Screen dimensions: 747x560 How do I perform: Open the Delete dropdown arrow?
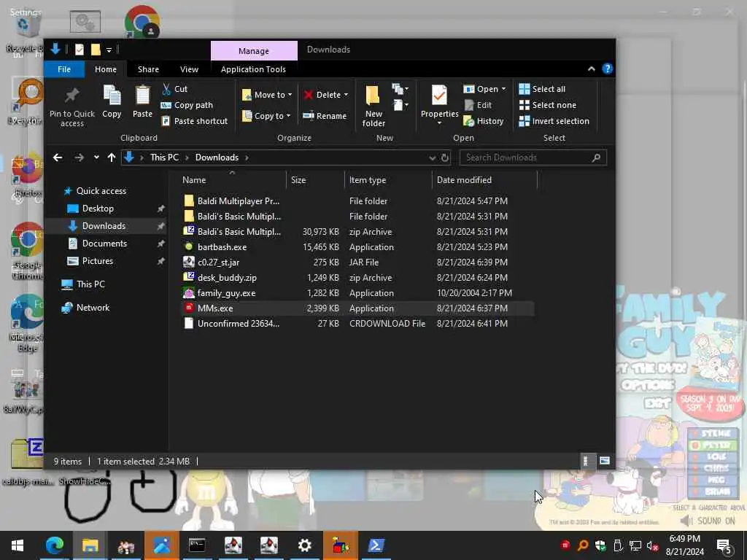point(346,95)
